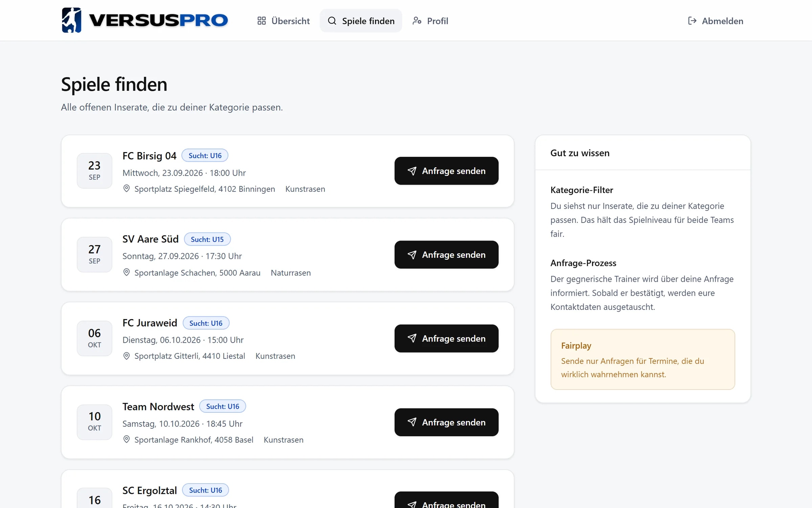Click the Sucht: U16 badge for FC Birsig 04
Viewport: 812px width, 508px height.
pos(205,155)
